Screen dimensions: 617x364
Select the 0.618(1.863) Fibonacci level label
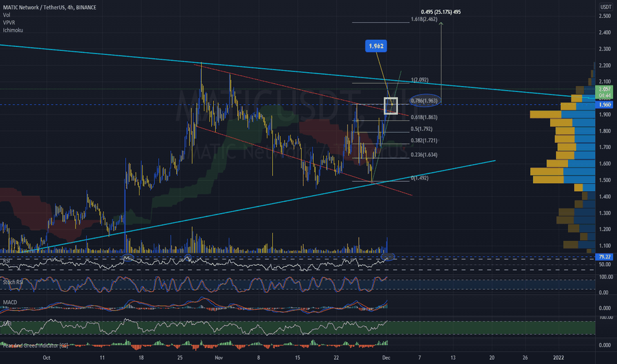pyautogui.click(x=424, y=117)
